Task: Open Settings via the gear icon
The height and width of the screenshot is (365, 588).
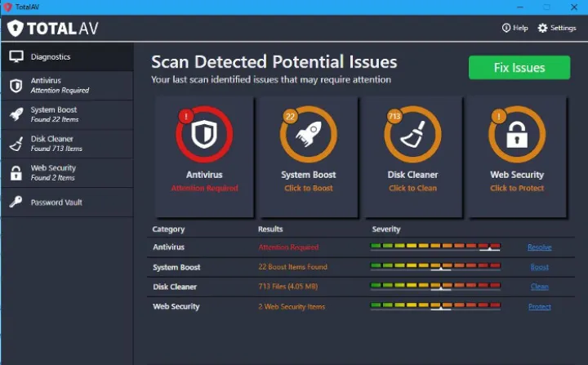Action: tap(543, 28)
